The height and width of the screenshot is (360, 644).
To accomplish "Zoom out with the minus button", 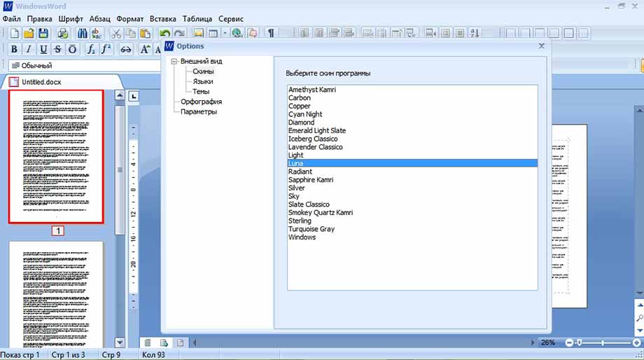I will coord(569,342).
